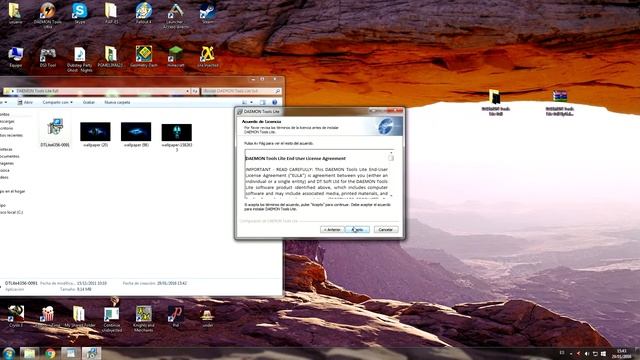Open the Explorer view options dropdown
This screenshot has height=360, width=640.
(x=251, y=102)
